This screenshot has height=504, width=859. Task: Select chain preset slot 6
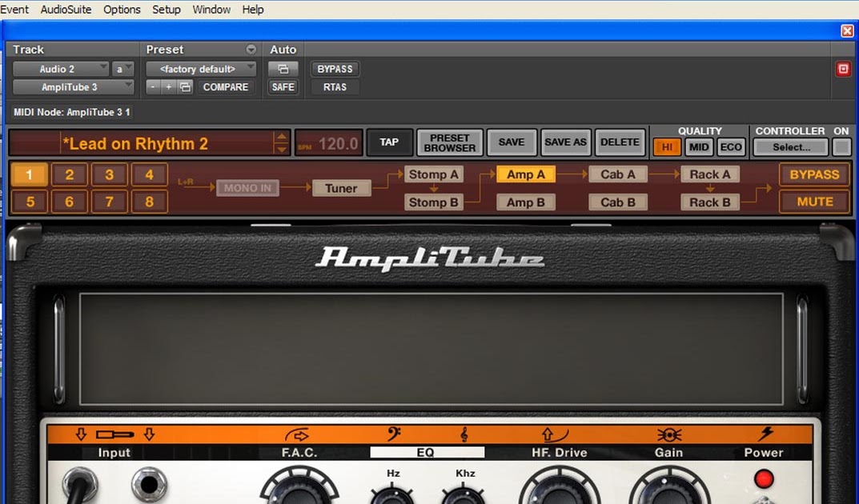[69, 202]
